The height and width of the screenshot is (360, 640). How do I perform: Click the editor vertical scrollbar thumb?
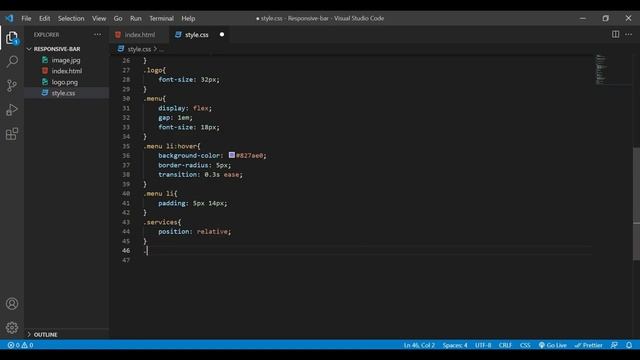(636, 203)
